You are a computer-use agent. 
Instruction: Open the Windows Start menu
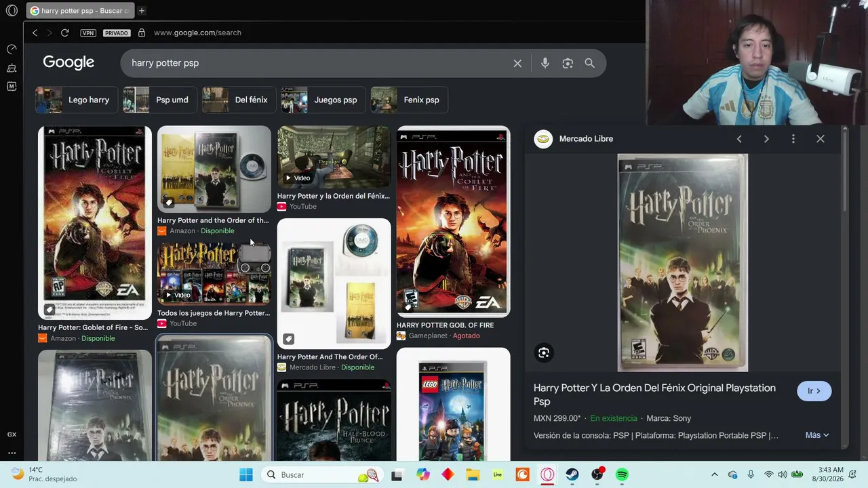pos(246,474)
